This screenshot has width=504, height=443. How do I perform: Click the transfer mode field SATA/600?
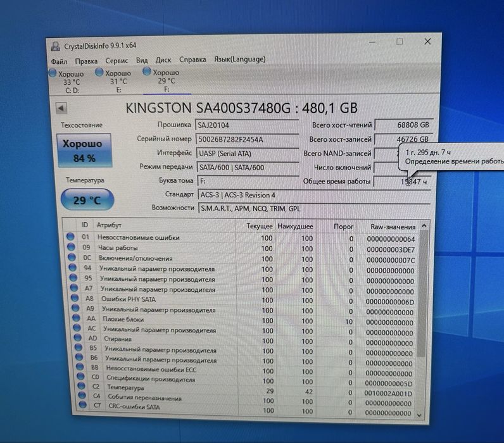(248, 167)
